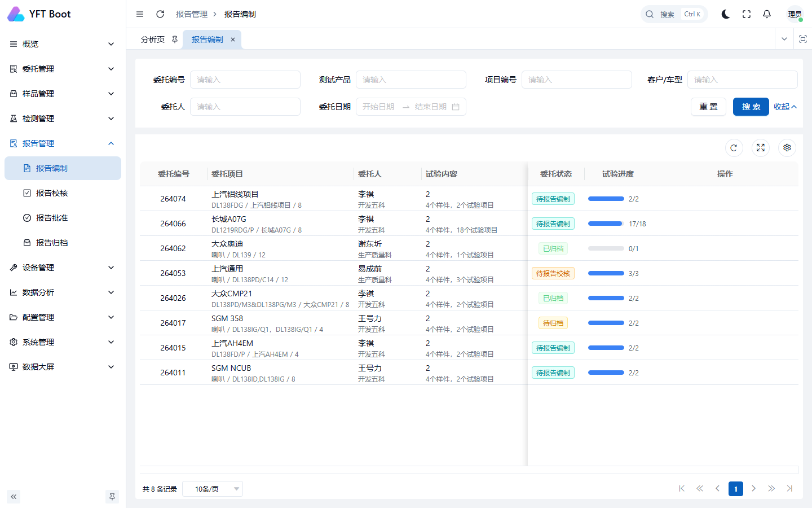Close the 报告编制 tab
This screenshot has width=812, height=508.
(233, 40)
